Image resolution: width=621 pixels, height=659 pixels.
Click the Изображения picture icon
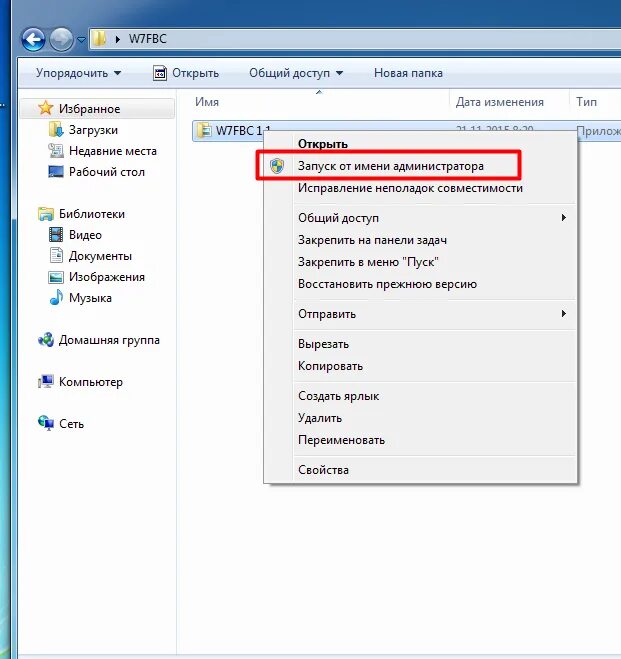[x=55, y=277]
